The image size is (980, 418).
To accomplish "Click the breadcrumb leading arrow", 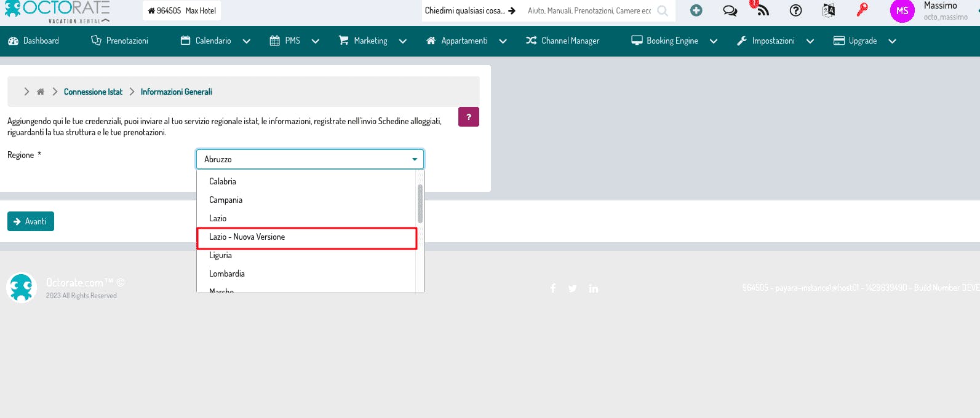I will [x=26, y=92].
